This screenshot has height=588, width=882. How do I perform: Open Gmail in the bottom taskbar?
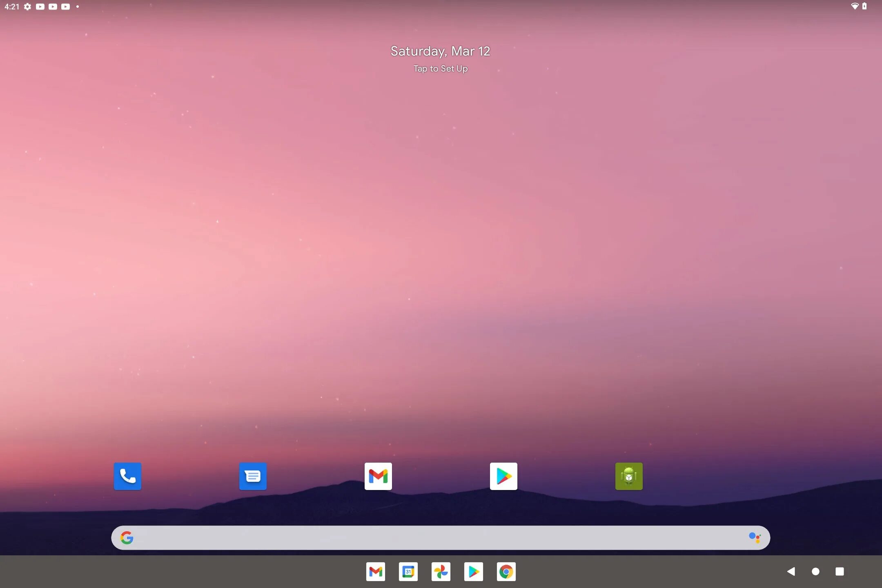(x=376, y=572)
